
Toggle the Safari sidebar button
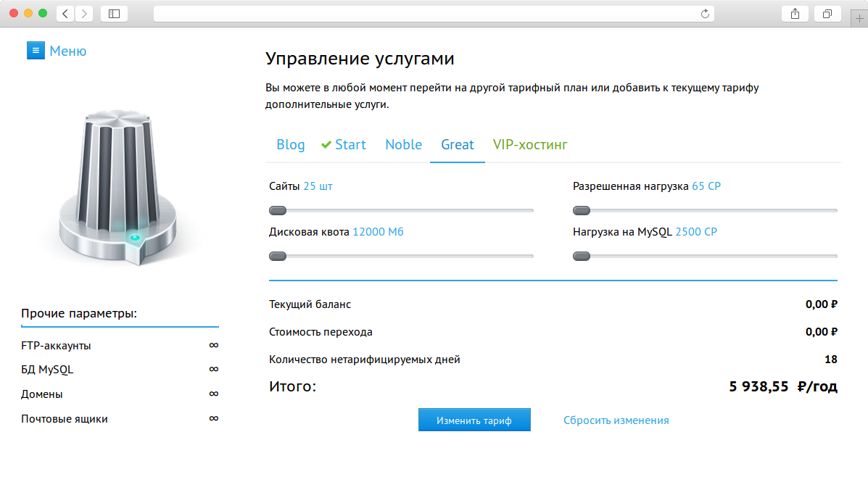(114, 14)
